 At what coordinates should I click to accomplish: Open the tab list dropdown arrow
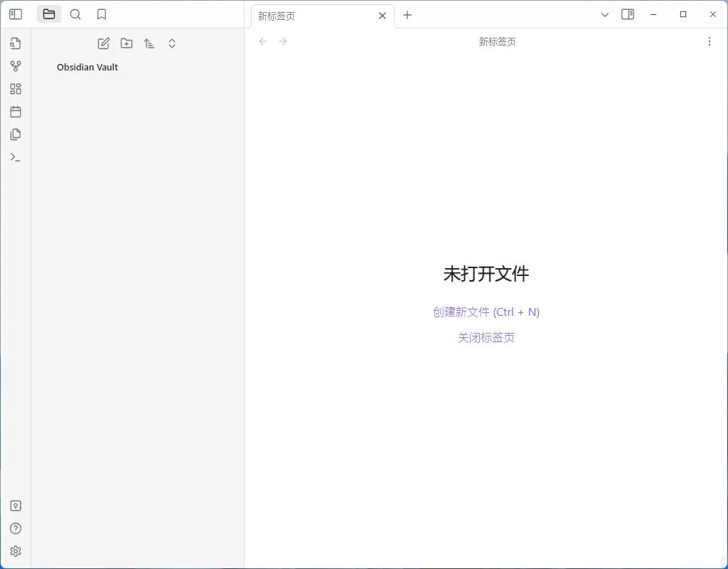pyautogui.click(x=604, y=15)
